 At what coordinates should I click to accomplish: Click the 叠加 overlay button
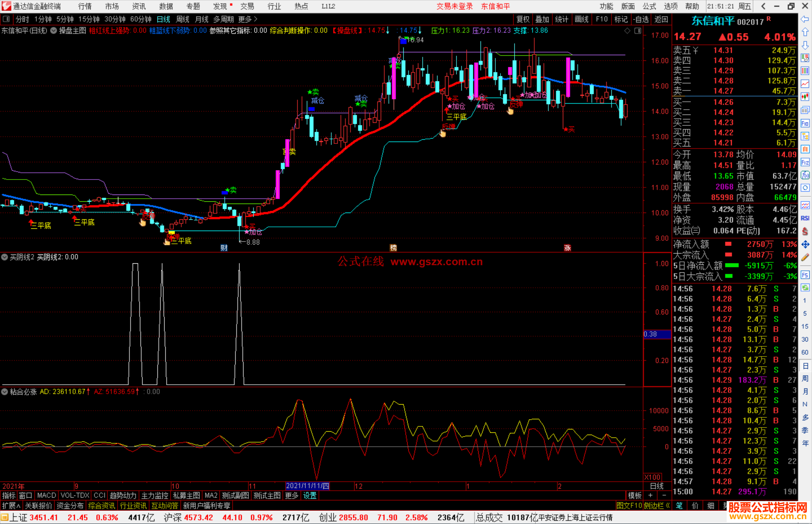click(542, 19)
